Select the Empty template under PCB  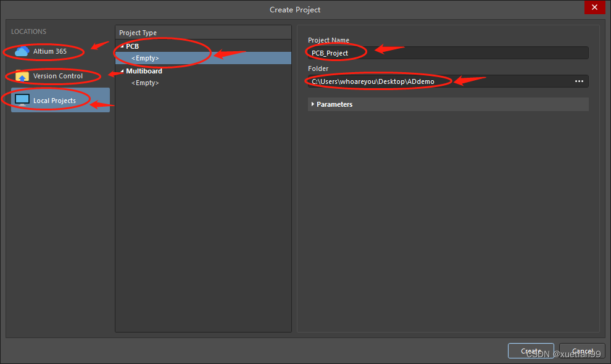point(145,58)
